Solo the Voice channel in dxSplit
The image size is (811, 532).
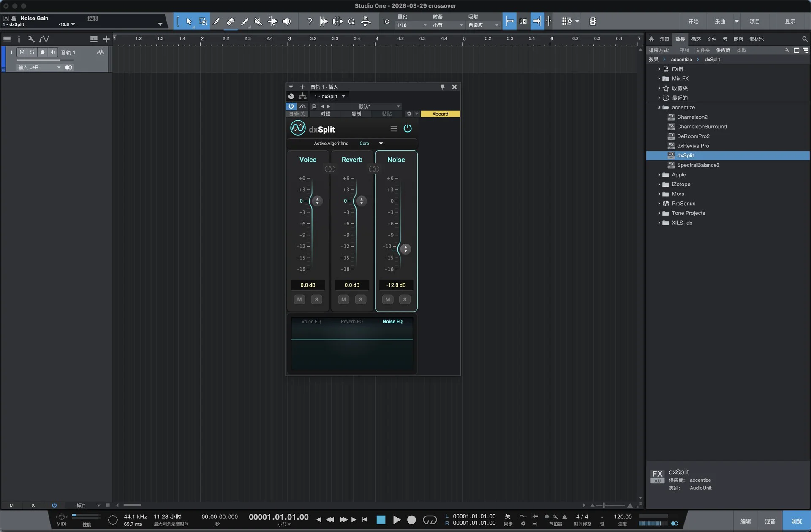coord(316,299)
